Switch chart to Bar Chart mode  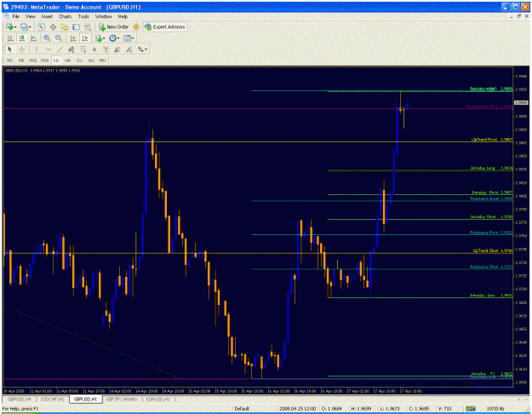point(10,38)
